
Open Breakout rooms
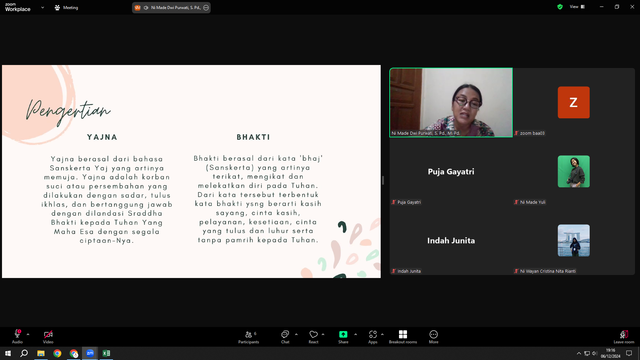click(x=403, y=337)
